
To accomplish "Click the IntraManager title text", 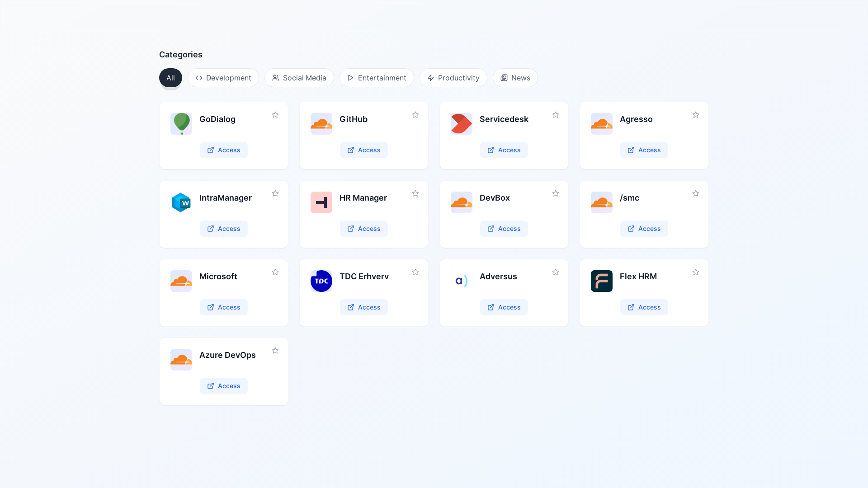I will pos(226,198).
